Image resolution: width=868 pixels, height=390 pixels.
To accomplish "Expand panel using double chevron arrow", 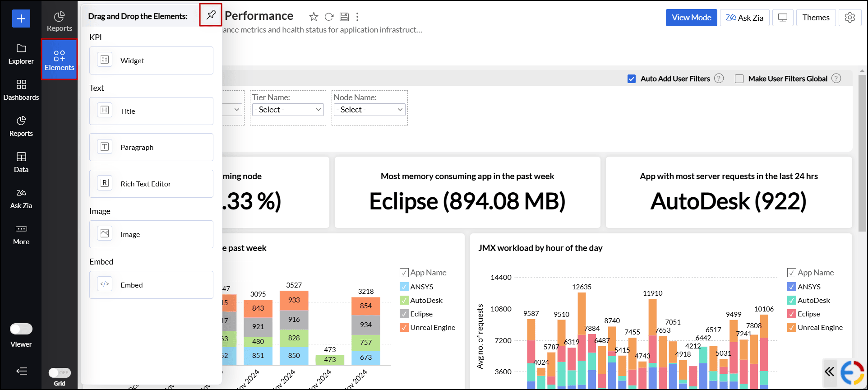I will click(x=829, y=371).
